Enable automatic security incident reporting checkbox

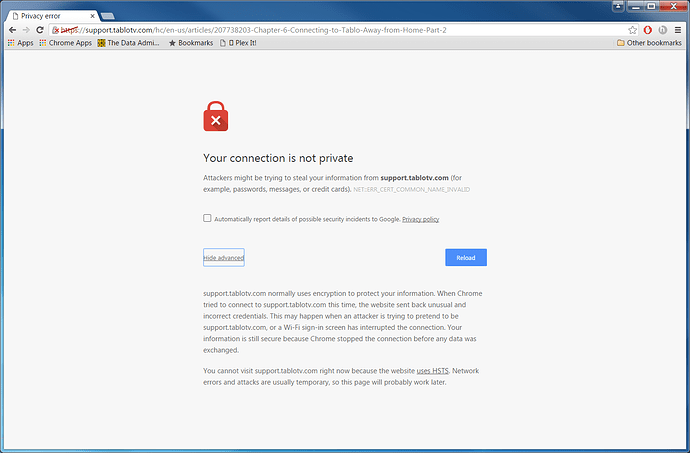(207, 218)
